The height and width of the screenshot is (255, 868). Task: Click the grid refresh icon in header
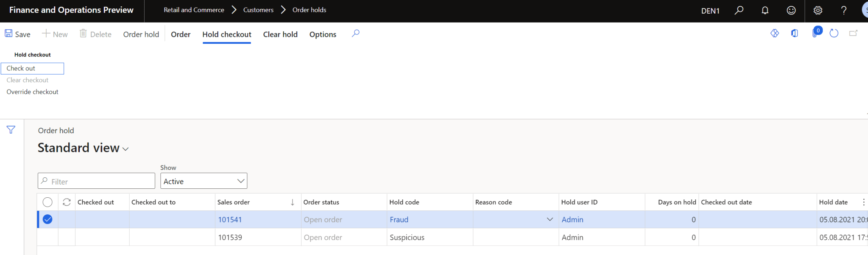click(x=67, y=202)
